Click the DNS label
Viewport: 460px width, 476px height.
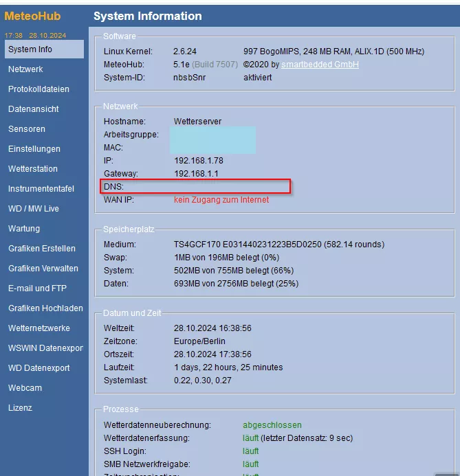click(113, 187)
